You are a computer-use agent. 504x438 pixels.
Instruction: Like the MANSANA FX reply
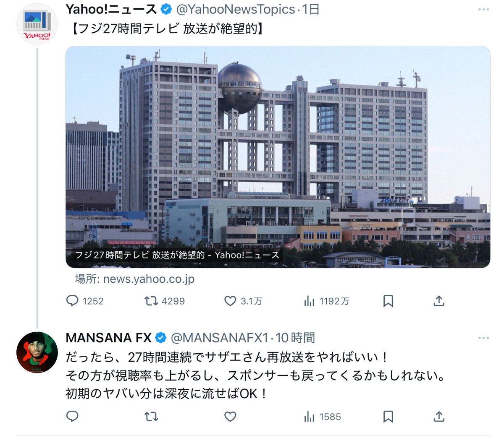(230, 417)
